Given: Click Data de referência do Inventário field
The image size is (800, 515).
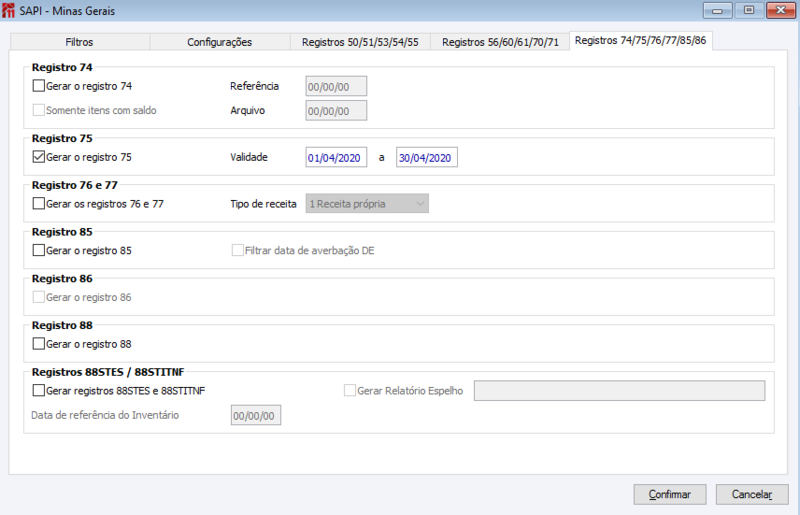Looking at the screenshot, I should pyautogui.click(x=256, y=415).
